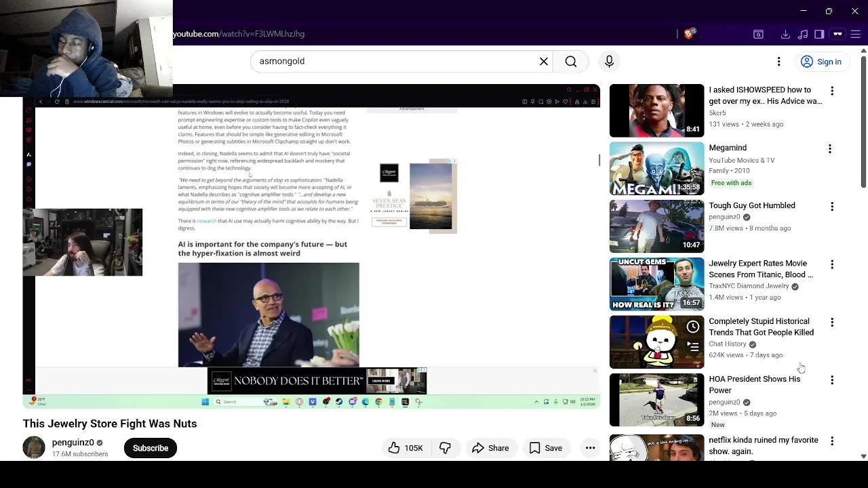Image resolution: width=868 pixels, height=488 pixels.
Task: Open menu for ISHOWSPEED advice video
Action: pos(832,91)
